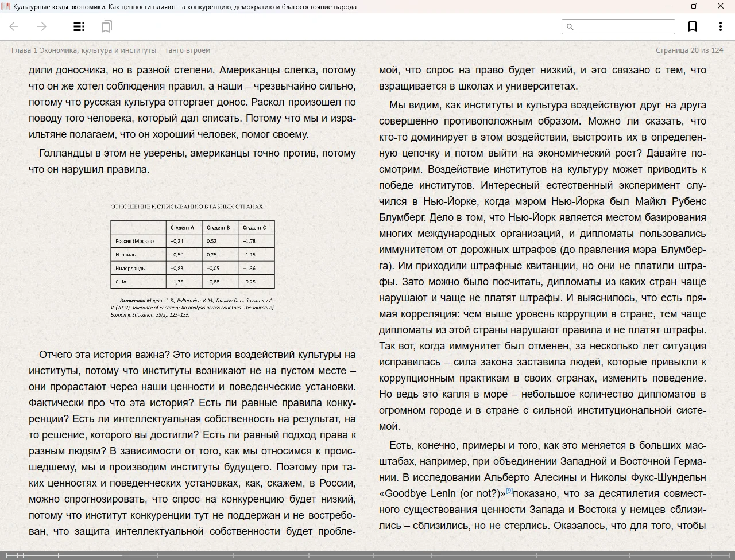Click the cheating attitudes table image
The image size is (735, 560).
tap(192, 254)
